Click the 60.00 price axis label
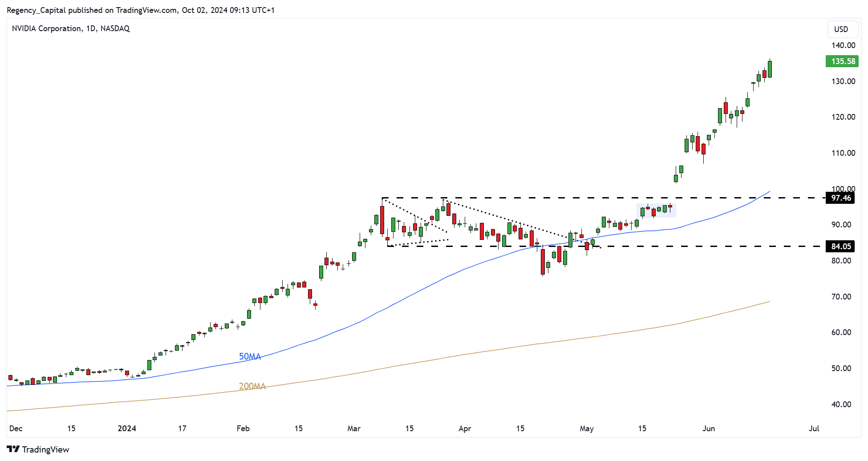868x461 pixels. 841,332
